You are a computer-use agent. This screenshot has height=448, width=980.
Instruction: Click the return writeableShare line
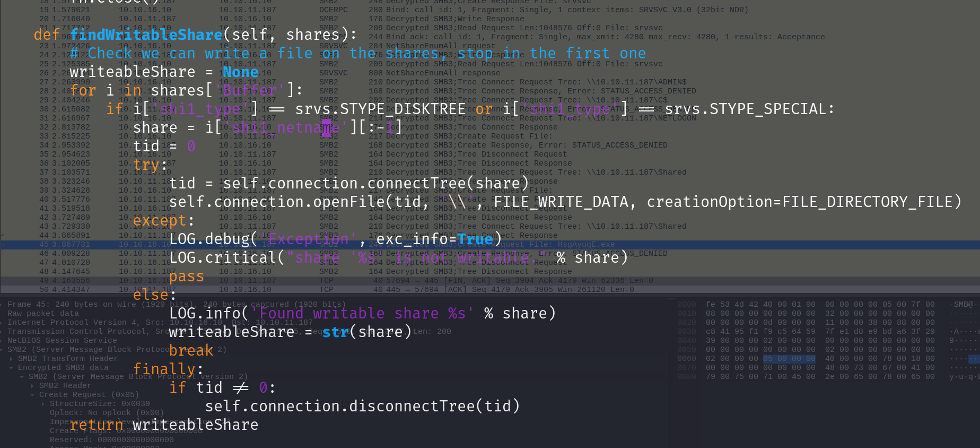coord(164,425)
